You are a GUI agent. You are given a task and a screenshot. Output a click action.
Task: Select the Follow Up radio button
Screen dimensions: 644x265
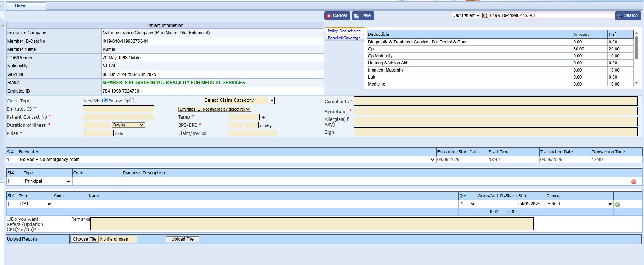point(132,100)
